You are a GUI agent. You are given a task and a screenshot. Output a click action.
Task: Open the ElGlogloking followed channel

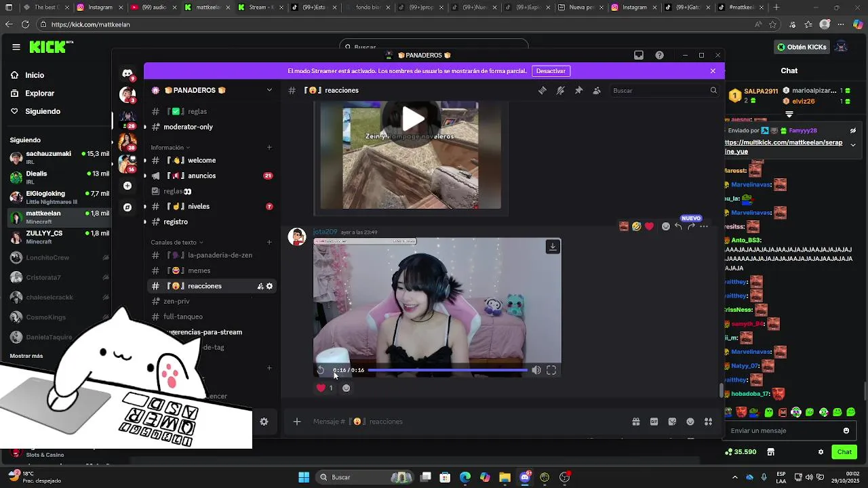tap(59, 197)
